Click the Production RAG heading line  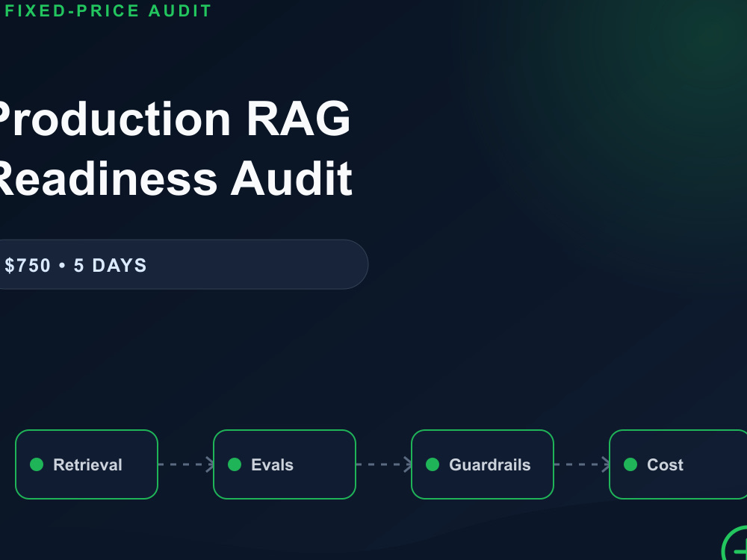click(x=175, y=119)
